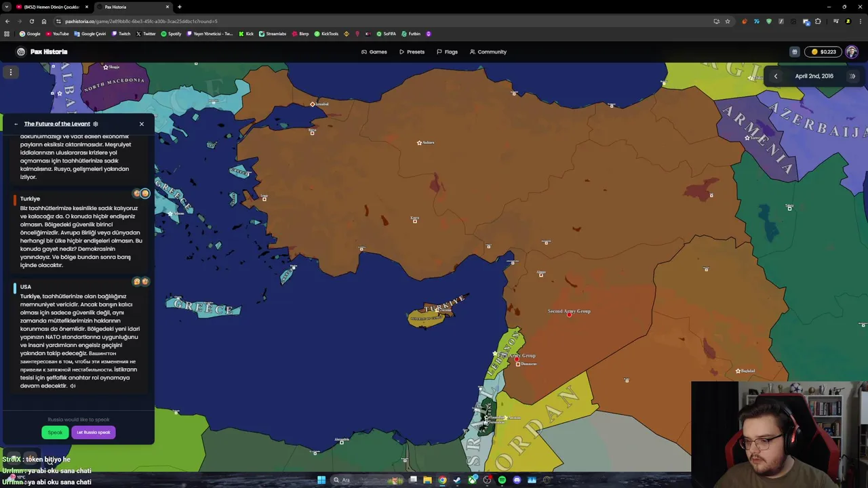
Task: Open the SoFIFA bookmark
Action: (x=386, y=33)
